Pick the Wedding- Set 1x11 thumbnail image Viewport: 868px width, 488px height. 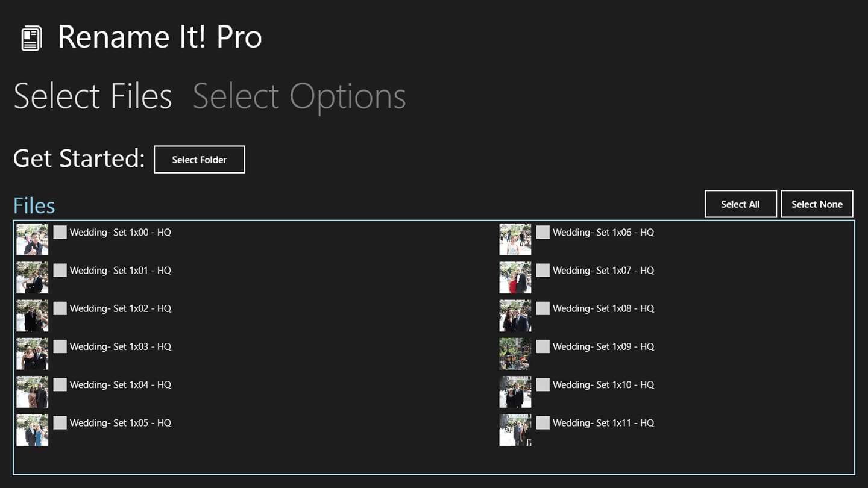[515, 430]
